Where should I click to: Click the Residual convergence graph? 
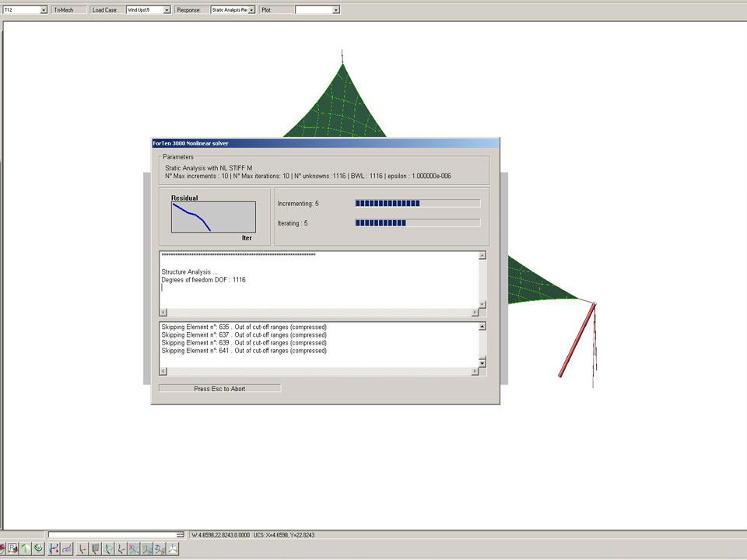(213, 216)
